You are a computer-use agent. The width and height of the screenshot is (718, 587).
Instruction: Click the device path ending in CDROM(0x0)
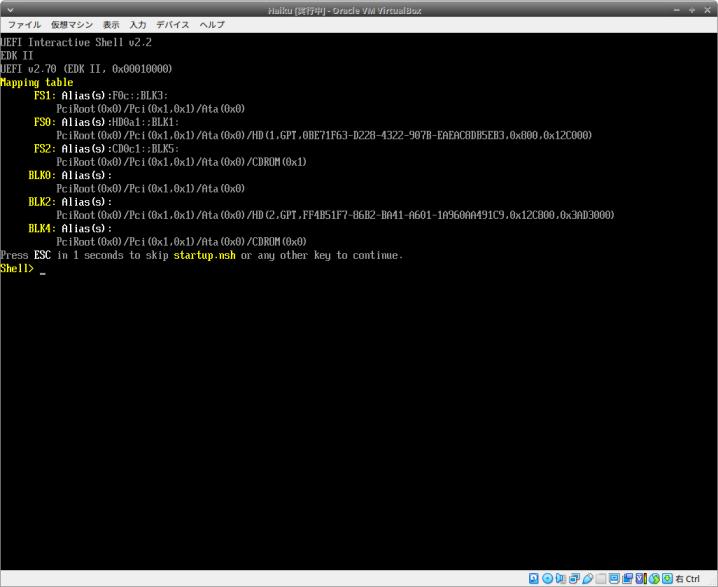[181, 242]
